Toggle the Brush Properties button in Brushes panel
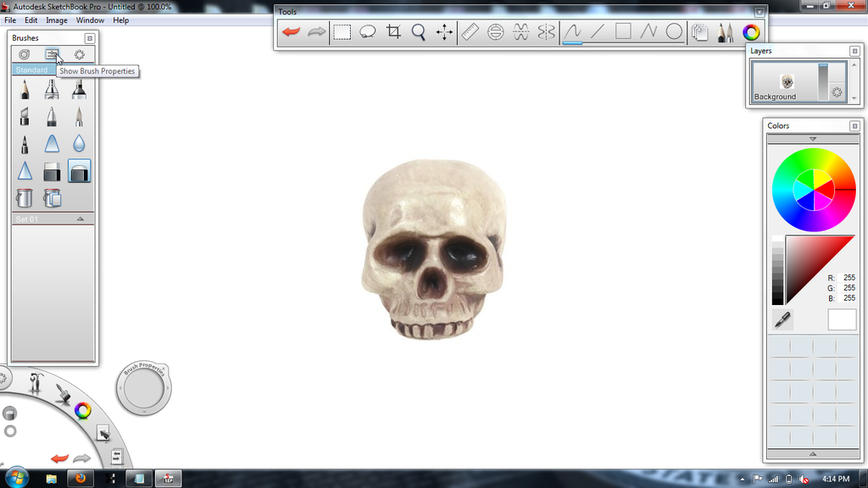868x488 pixels. [52, 54]
